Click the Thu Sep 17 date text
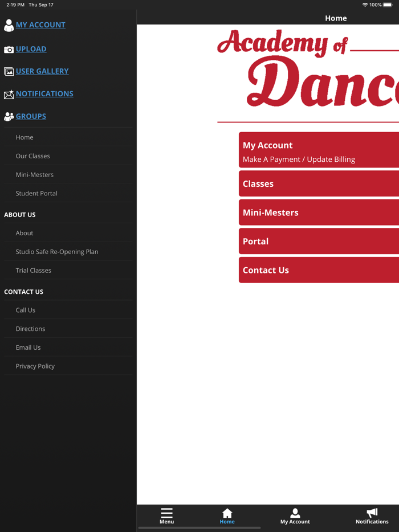The image size is (399, 532). [41, 5]
